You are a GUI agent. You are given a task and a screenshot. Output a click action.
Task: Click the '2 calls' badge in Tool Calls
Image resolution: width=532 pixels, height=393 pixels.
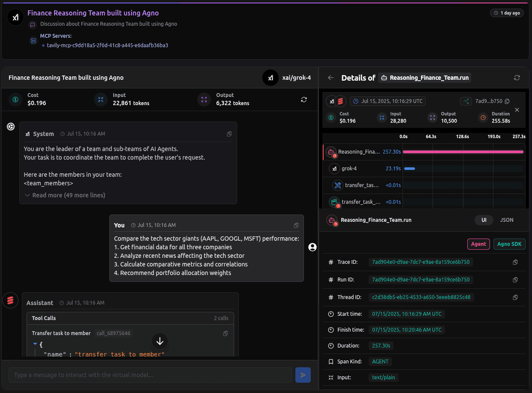click(221, 318)
